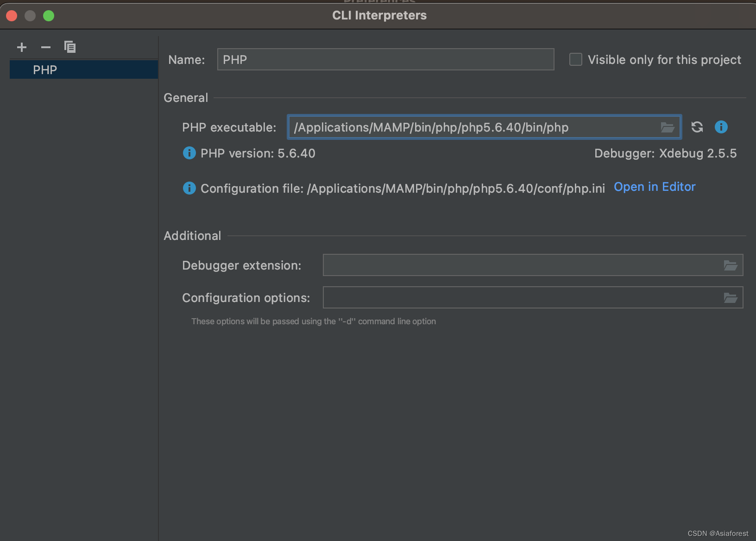The image size is (756, 541).
Task: Browse for a Configuration options file
Action: (x=731, y=297)
